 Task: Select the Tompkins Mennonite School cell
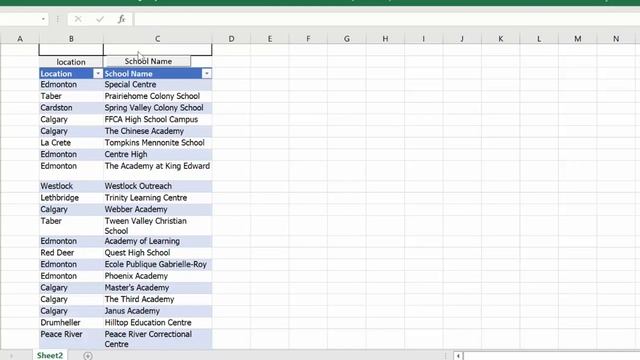click(158, 143)
